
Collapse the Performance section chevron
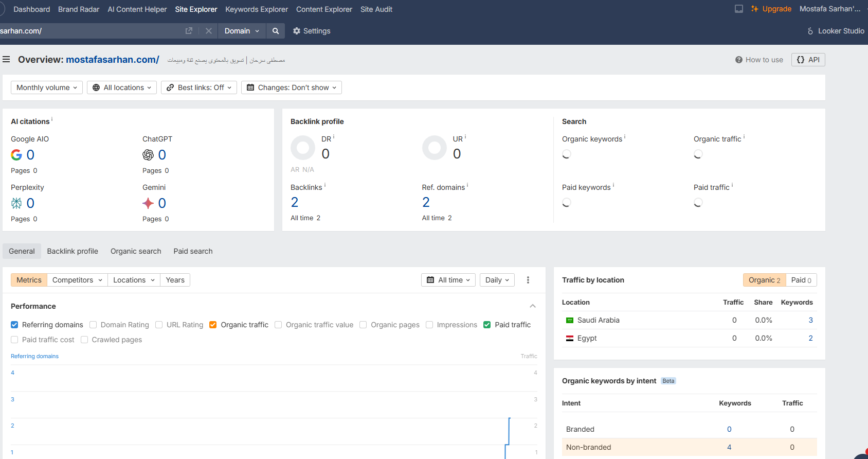[x=533, y=306]
